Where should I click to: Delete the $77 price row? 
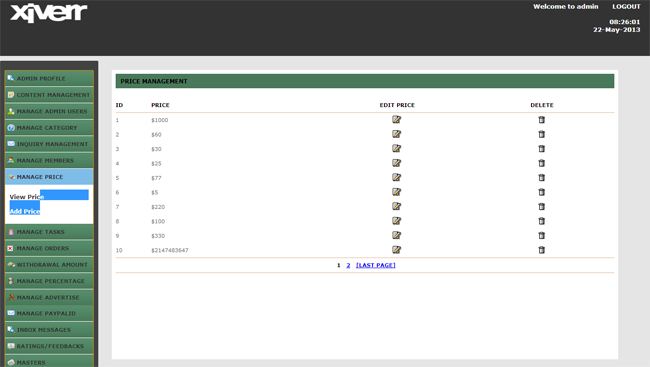541,178
